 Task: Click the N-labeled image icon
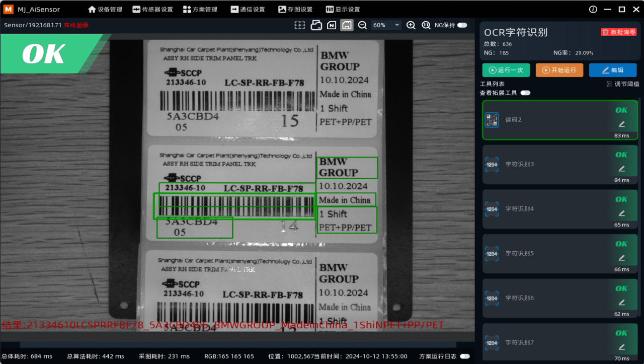(x=332, y=25)
